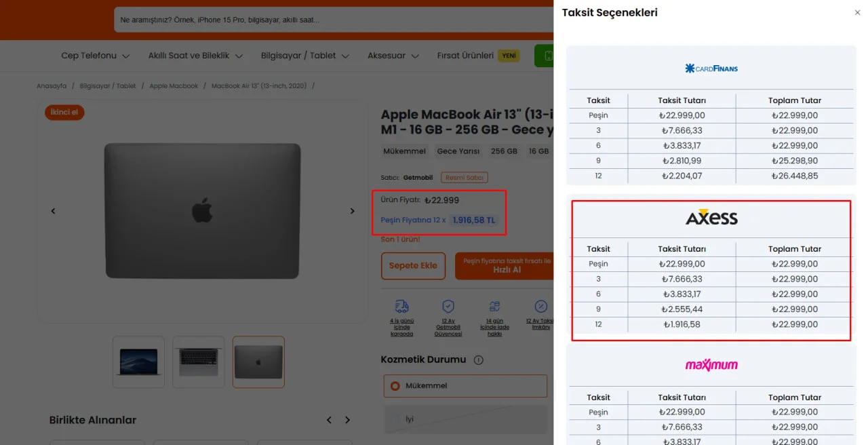The width and height of the screenshot is (868, 445).
Task: Select the İyi cosmetic condition option
Action: point(465,419)
